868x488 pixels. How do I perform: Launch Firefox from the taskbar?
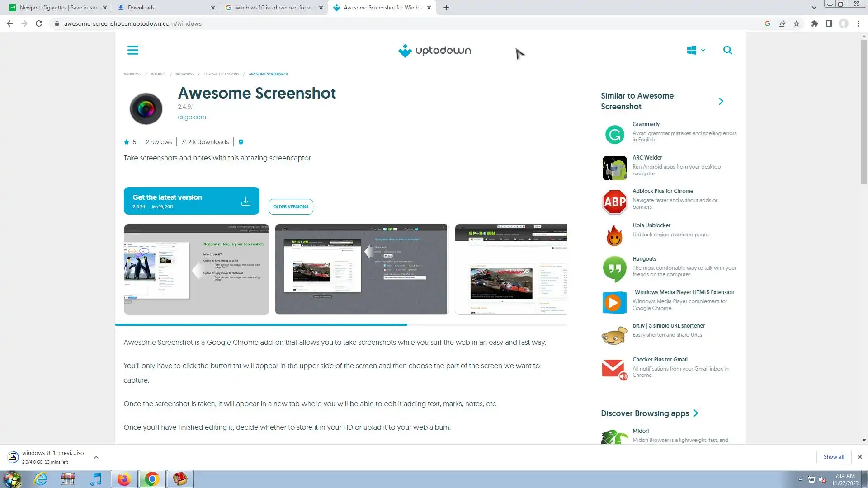click(124, 479)
